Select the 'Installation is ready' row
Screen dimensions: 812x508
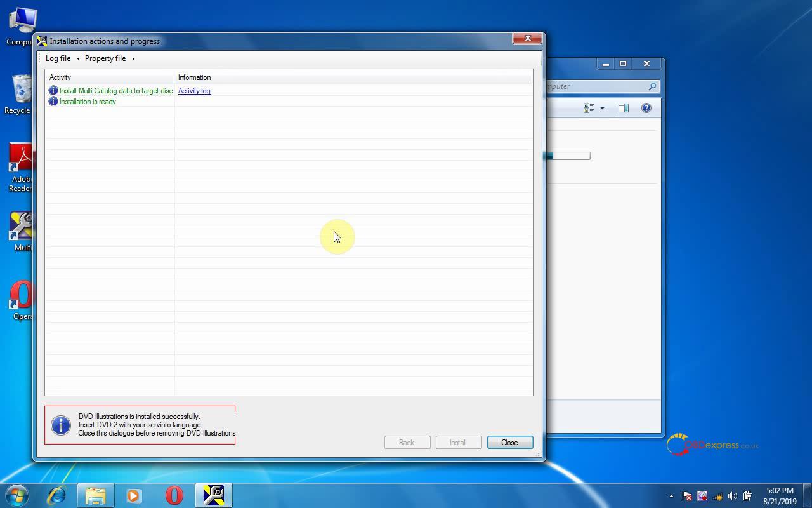click(x=88, y=102)
